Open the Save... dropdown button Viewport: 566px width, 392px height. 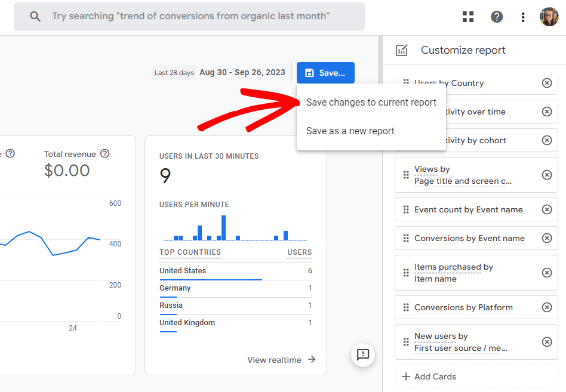coord(325,72)
